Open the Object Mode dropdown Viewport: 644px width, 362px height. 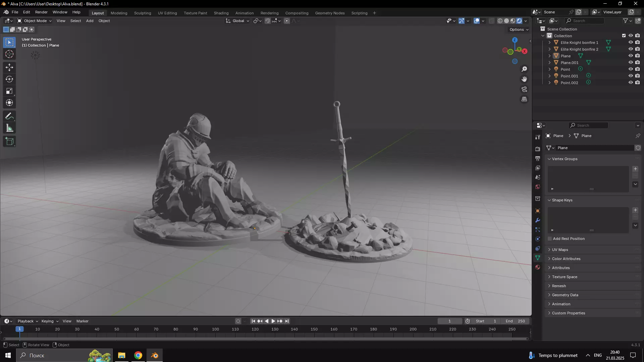point(35,21)
